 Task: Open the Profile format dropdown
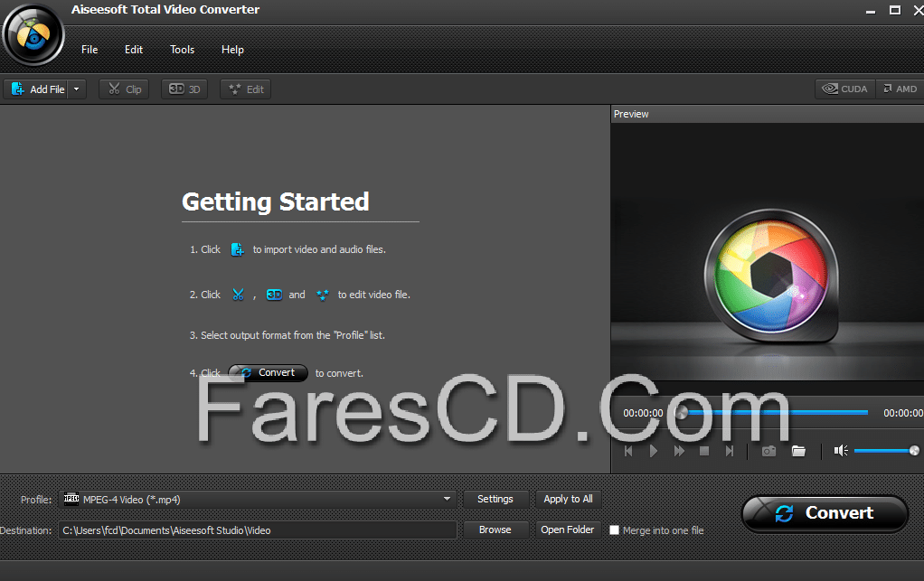(x=448, y=499)
